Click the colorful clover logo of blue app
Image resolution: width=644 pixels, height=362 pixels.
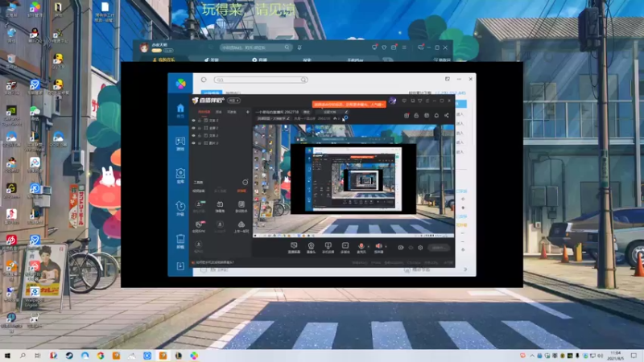(180, 84)
